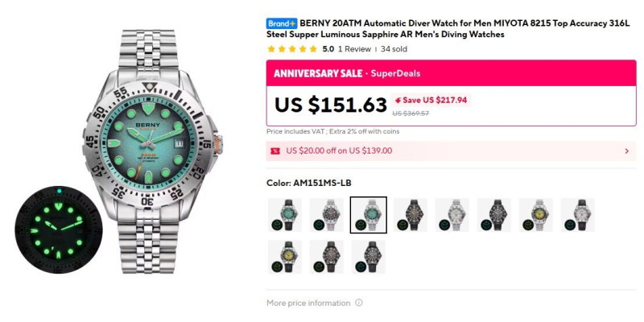Pick the white dial steel bracelet variant

click(x=452, y=215)
